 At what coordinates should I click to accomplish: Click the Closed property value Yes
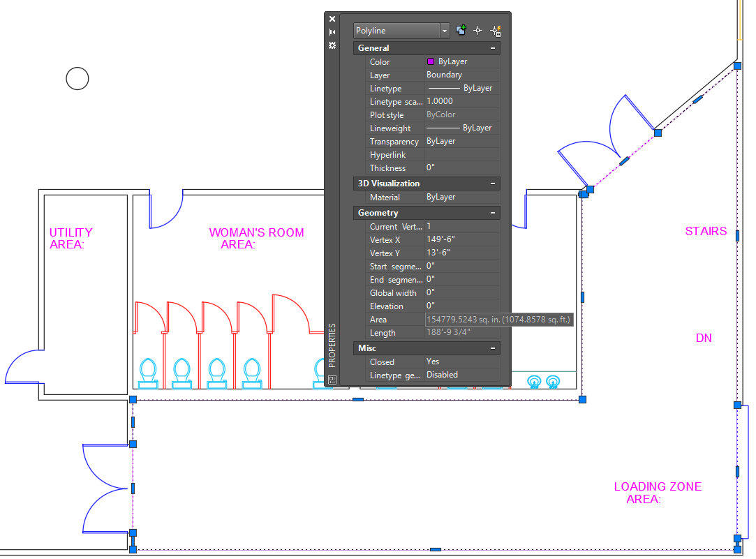point(461,362)
